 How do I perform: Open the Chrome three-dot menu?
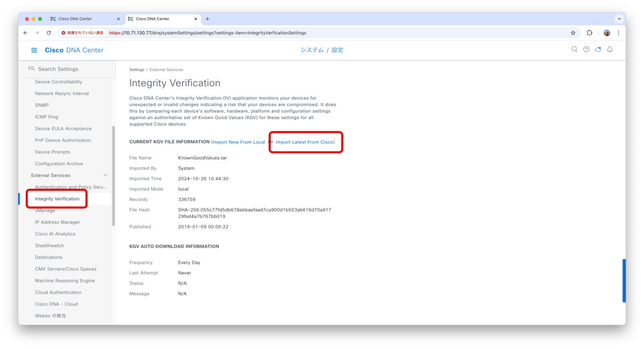(x=618, y=33)
